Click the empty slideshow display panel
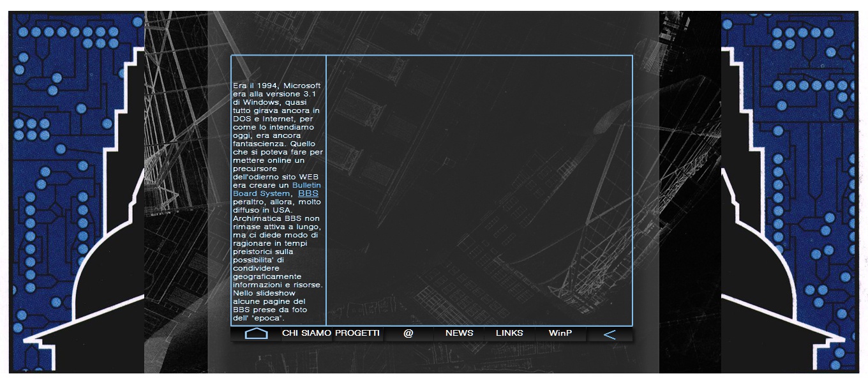This screenshot has height=383, width=868. [x=479, y=191]
